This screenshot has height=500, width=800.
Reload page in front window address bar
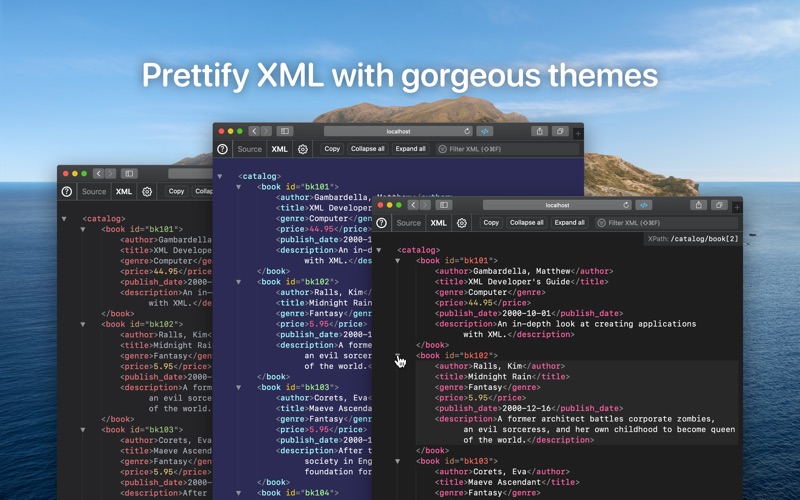point(626,205)
